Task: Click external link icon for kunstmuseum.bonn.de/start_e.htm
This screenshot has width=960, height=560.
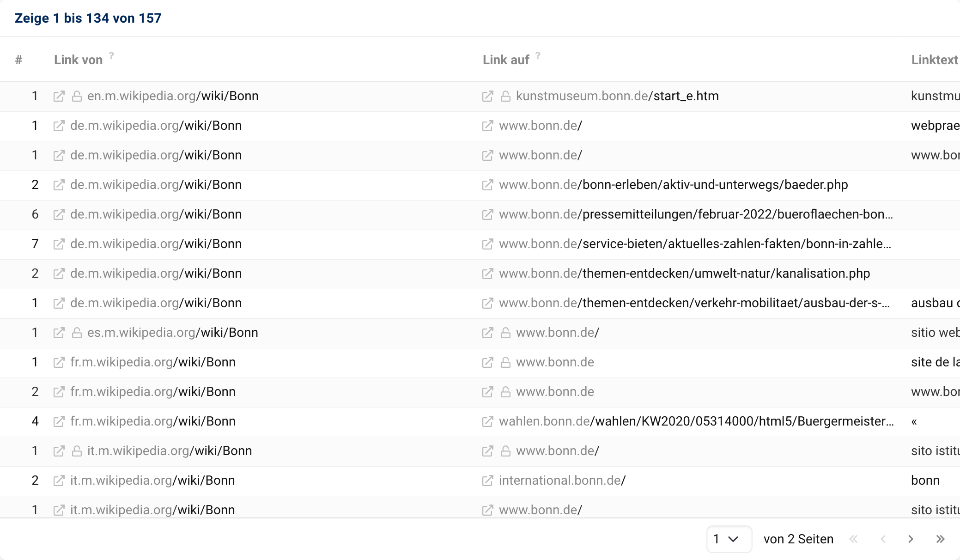Action: [487, 96]
